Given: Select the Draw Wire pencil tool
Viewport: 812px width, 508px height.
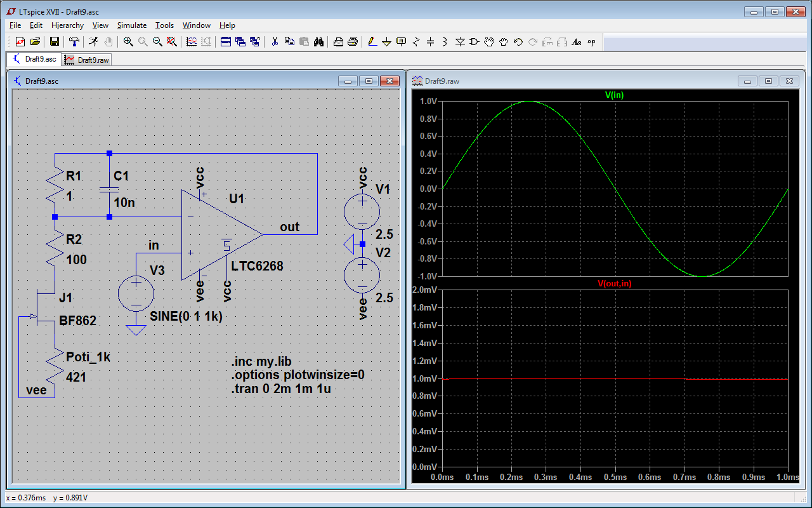Looking at the screenshot, I should click(372, 42).
